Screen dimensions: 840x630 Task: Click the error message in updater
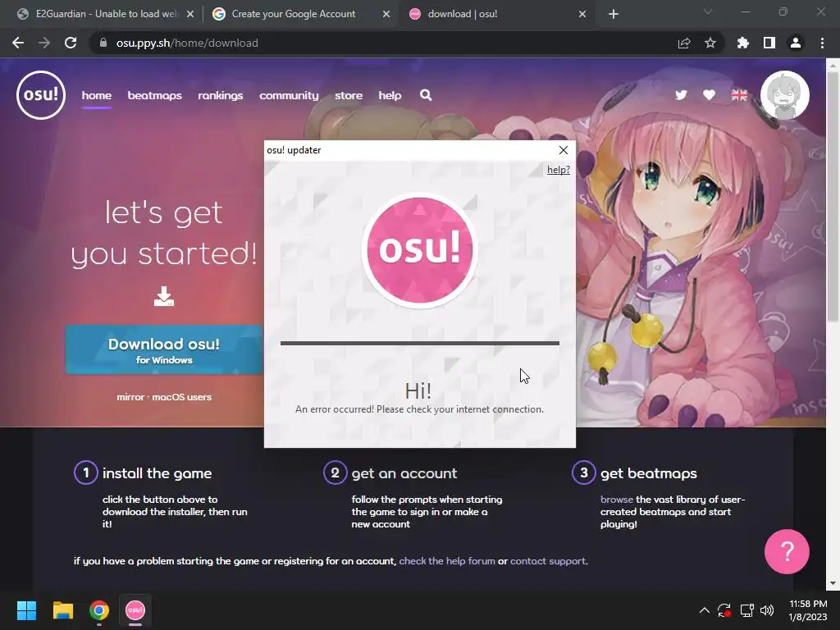419,409
